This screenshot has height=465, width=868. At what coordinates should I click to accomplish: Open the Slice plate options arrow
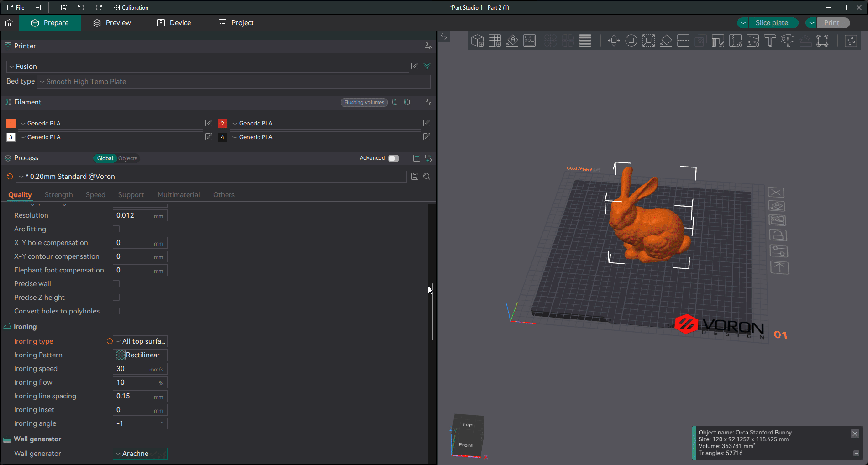point(743,23)
